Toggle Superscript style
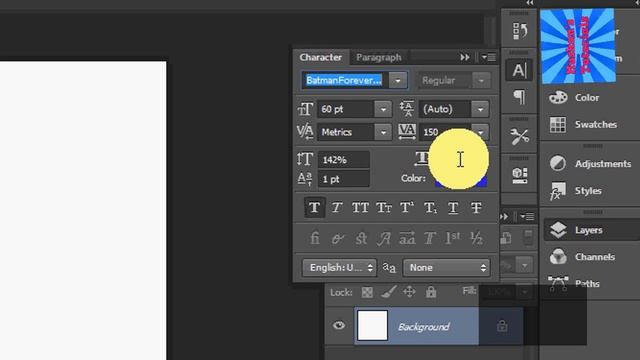Viewport: 640px width, 360px height. (407, 208)
